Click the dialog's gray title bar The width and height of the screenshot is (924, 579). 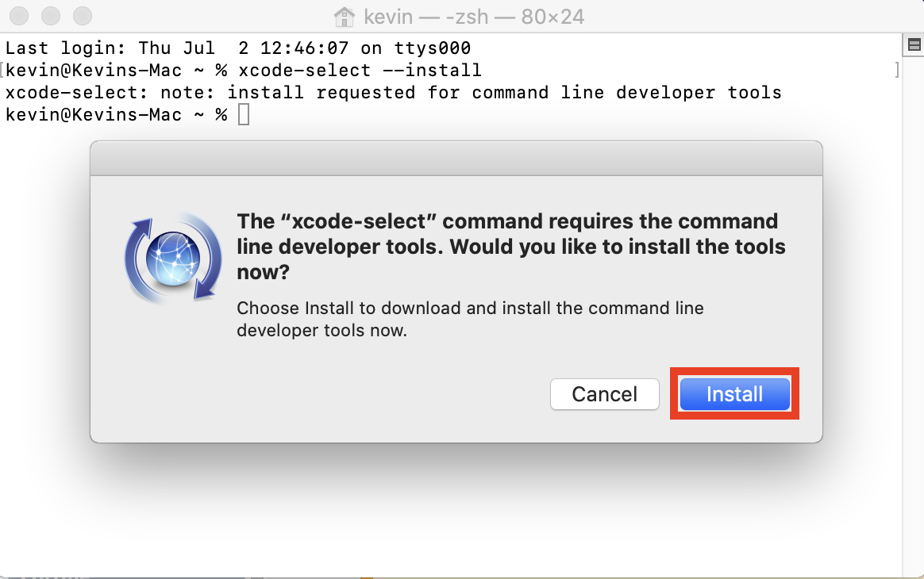(456, 159)
